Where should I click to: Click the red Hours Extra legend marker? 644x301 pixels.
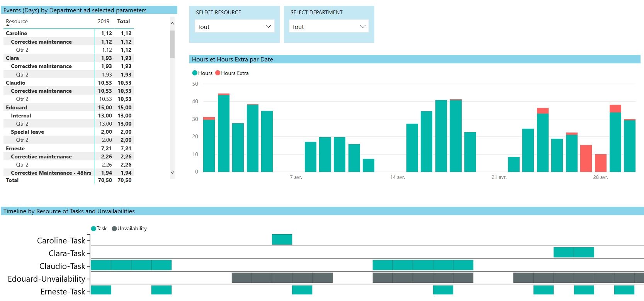pyautogui.click(x=218, y=73)
